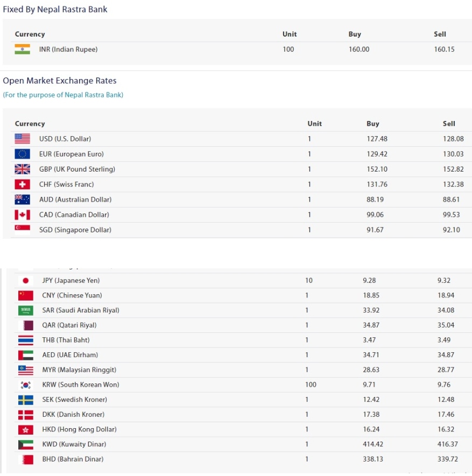Image resolution: width=472 pixels, height=476 pixels.
Task: Click GBP buy rate 152.10
Action: 377,169
